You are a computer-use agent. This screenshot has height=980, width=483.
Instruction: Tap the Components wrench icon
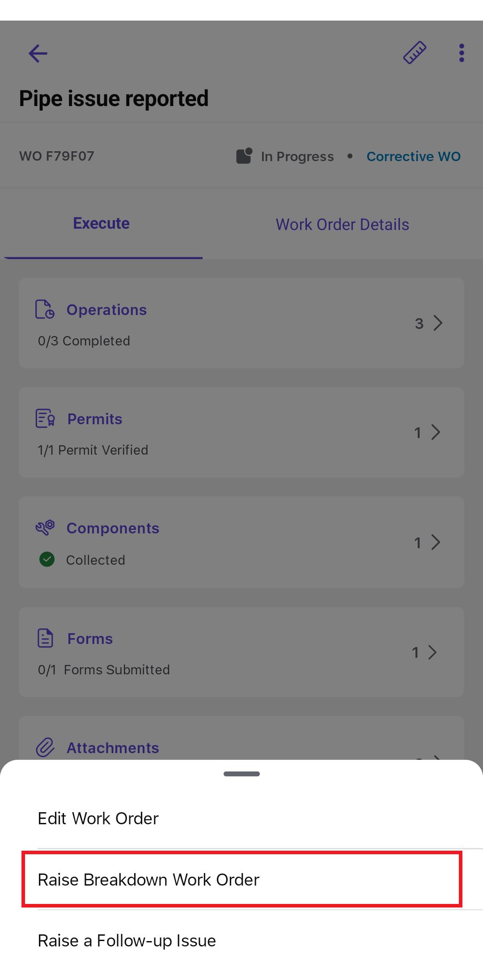click(x=45, y=528)
